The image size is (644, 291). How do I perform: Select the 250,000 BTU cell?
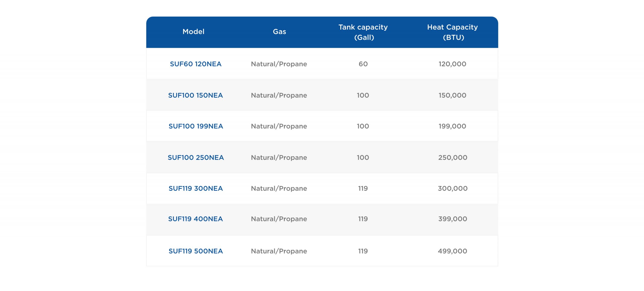[452, 157]
